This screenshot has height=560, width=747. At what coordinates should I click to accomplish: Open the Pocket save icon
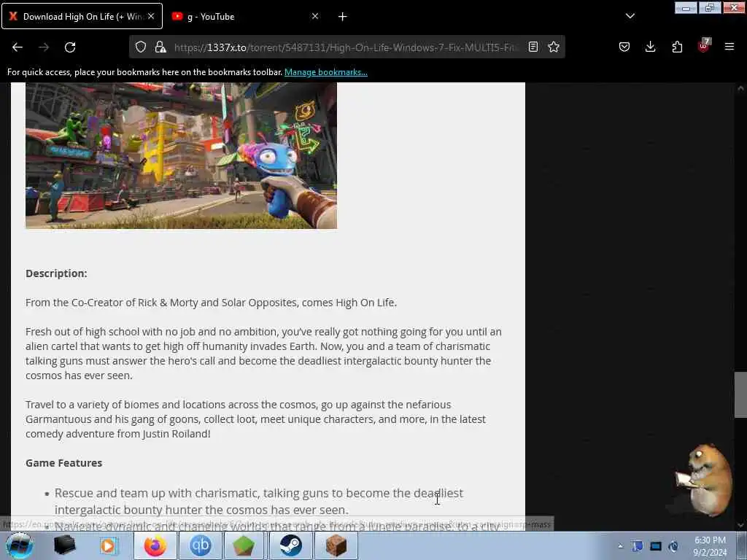click(624, 47)
